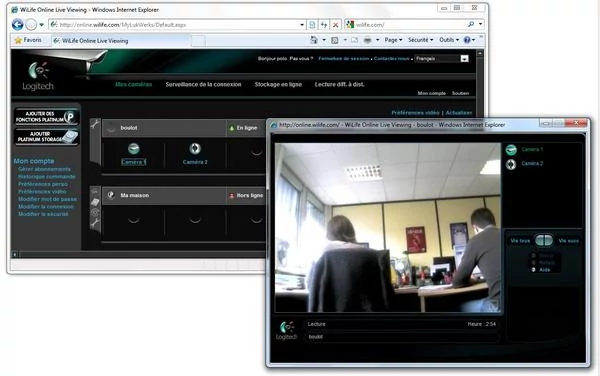The height and width of the screenshot is (376, 600).
Task: Expand the Outils menu in IE toolbar
Action: pos(449,40)
